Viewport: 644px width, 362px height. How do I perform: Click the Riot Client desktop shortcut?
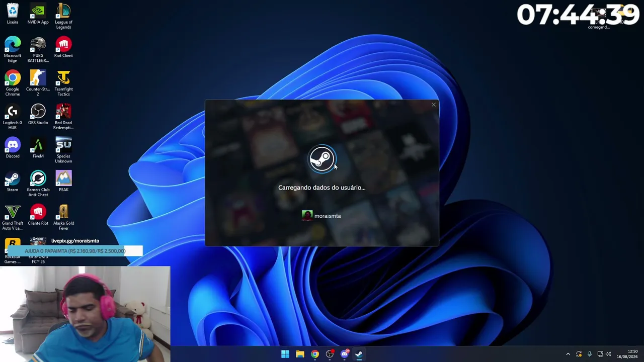(x=63, y=47)
